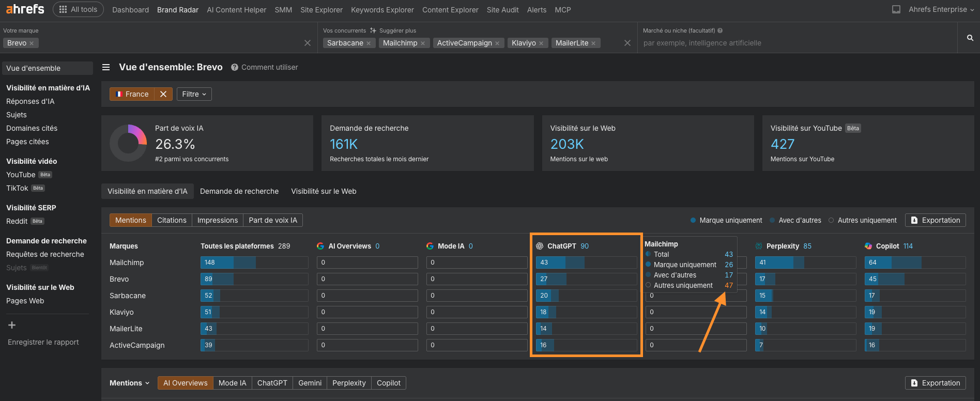Image resolution: width=980 pixels, height=401 pixels.
Task: Click the plus icon in the sidebar
Action: (x=12, y=325)
